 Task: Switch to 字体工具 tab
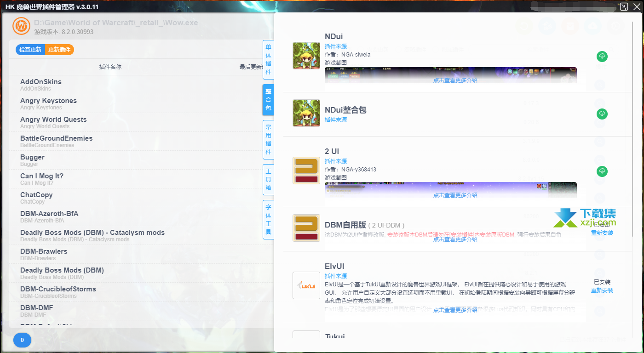[x=268, y=220]
